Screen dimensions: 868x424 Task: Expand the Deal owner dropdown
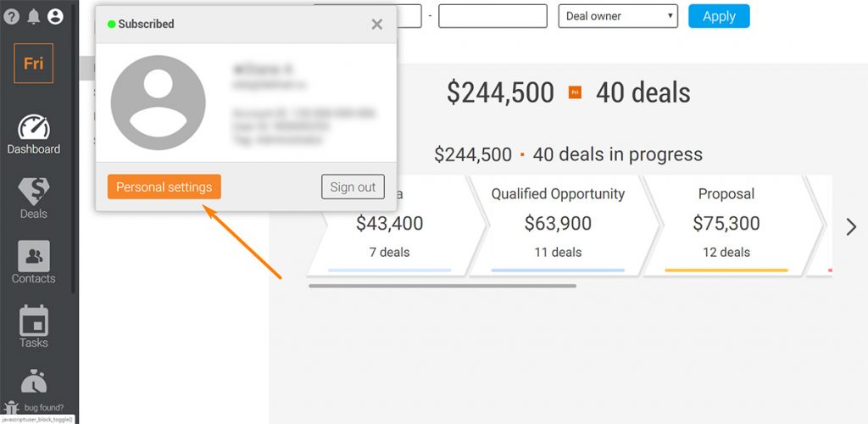coord(618,16)
